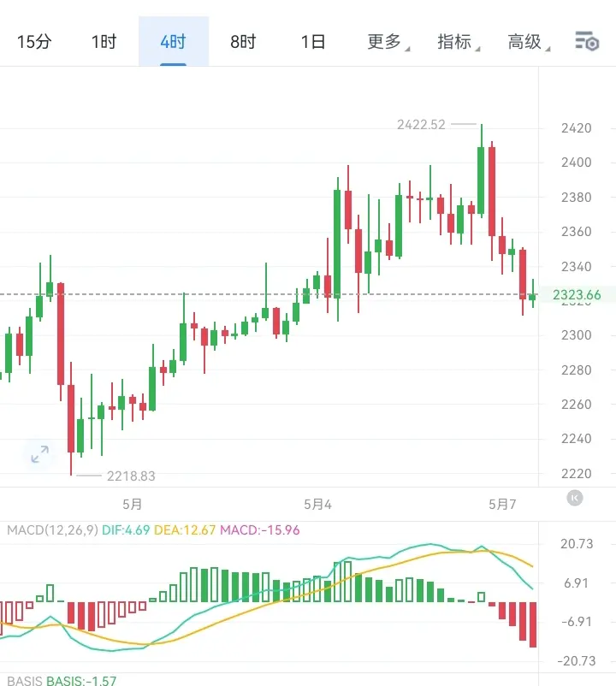616x686 pixels.
Task: Click the 5月4 date axis label
Action: (317, 505)
